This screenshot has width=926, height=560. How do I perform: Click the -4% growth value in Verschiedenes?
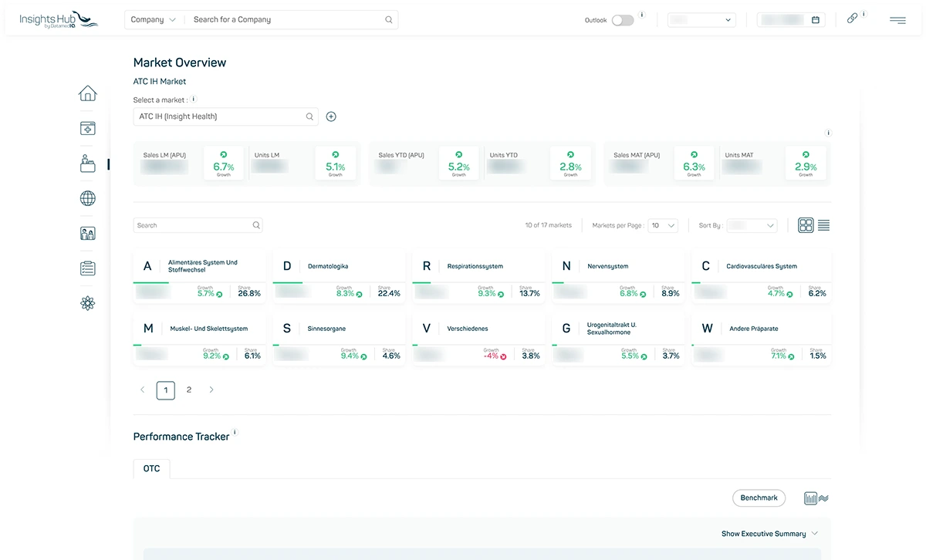click(491, 356)
